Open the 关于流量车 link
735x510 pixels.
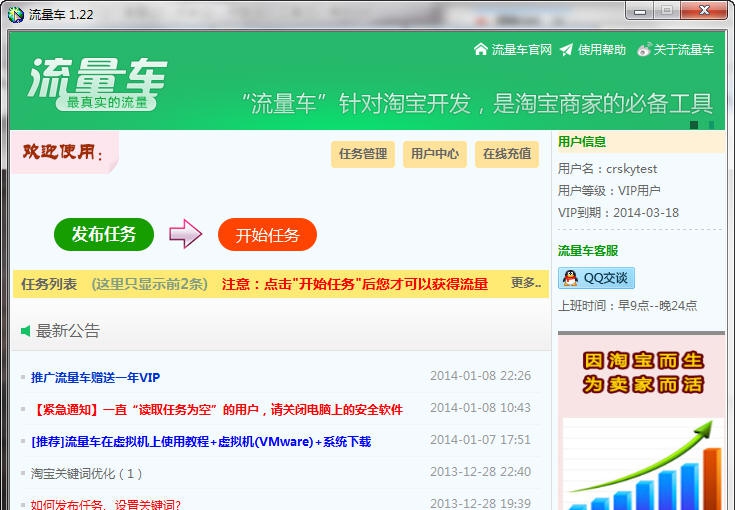point(683,49)
